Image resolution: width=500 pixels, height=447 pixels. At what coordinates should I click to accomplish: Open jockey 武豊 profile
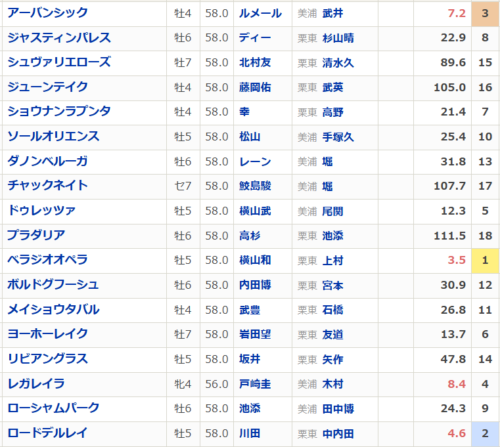(250, 310)
